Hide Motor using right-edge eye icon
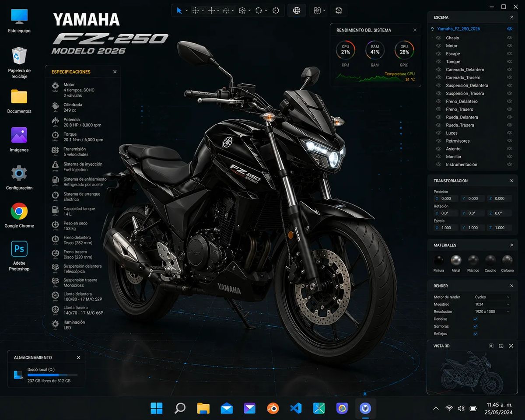Viewport: 525px width, 420px height. [510, 45]
